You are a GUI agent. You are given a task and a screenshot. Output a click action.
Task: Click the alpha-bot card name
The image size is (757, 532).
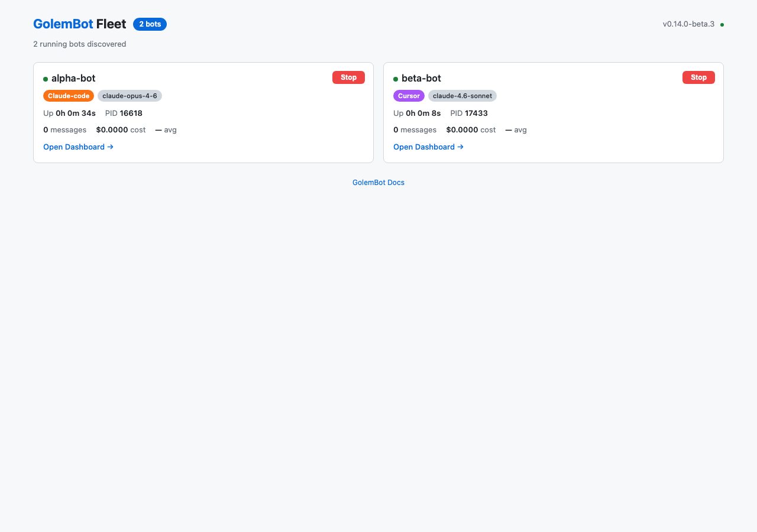(x=73, y=78)
